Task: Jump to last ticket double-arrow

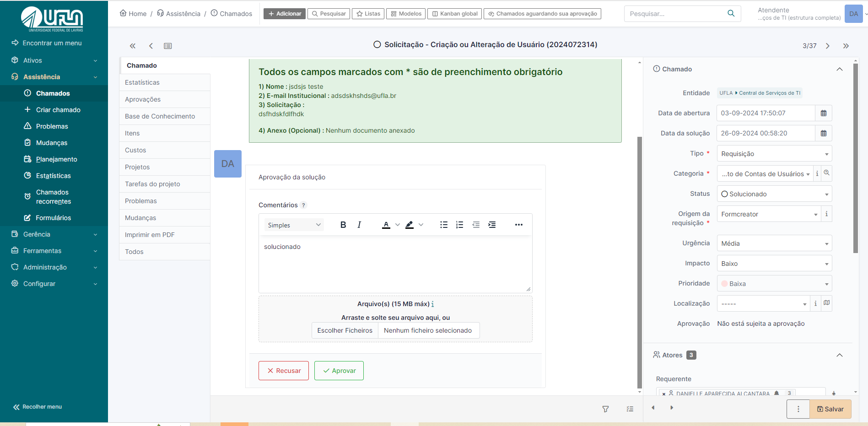Action: click(x=846, y=46)
